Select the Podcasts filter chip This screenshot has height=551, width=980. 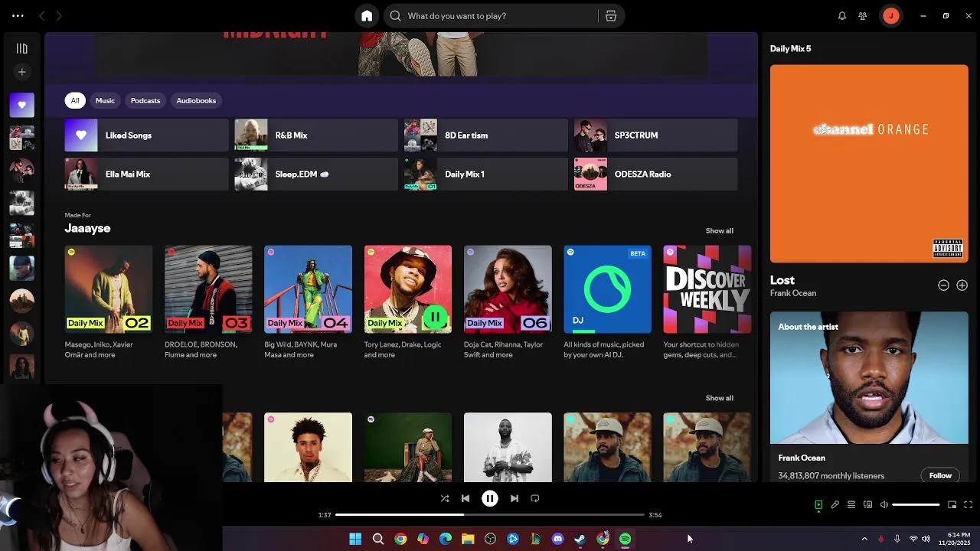click(145, 100)
